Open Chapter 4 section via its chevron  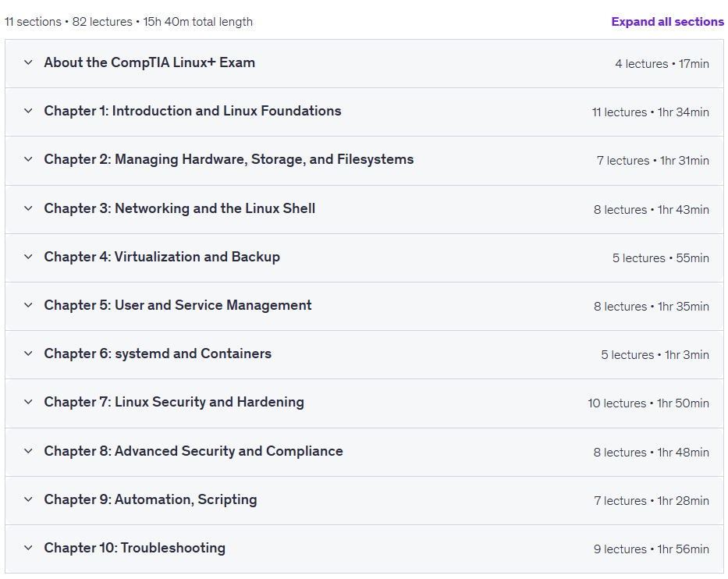tap(28, 257)
